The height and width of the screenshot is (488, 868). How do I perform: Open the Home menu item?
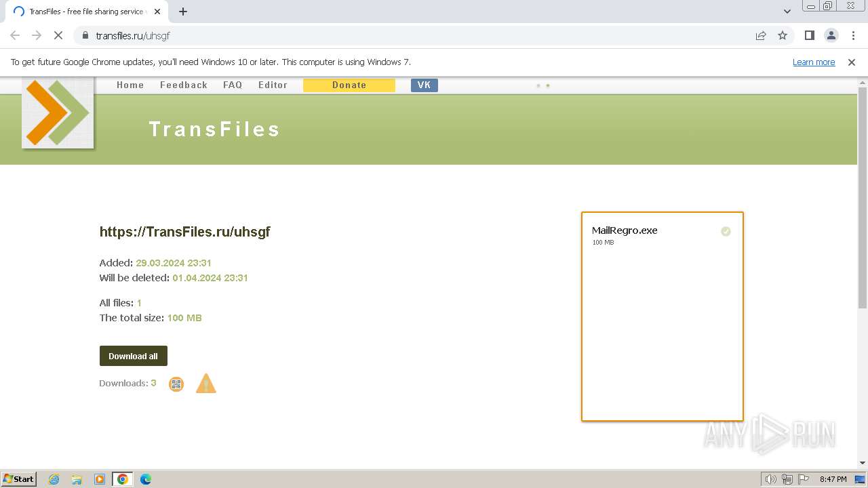click(x=130, y=85)
